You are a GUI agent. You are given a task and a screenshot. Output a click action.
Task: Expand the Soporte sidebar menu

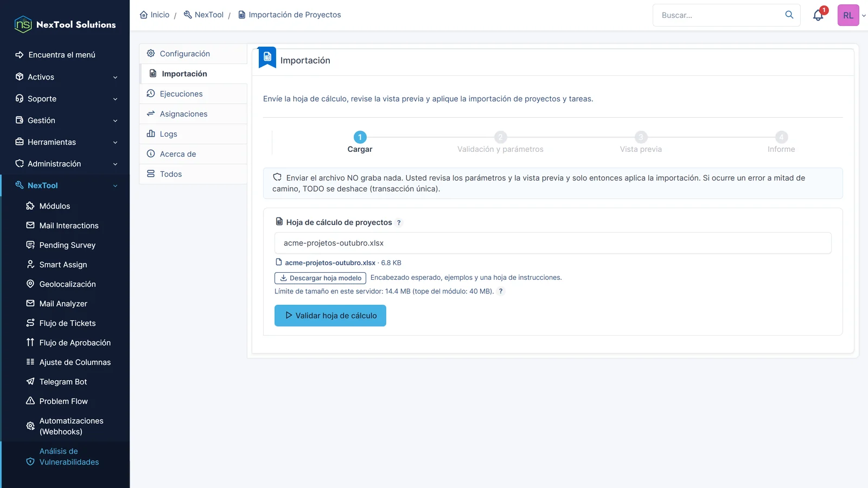pos(65,99)
